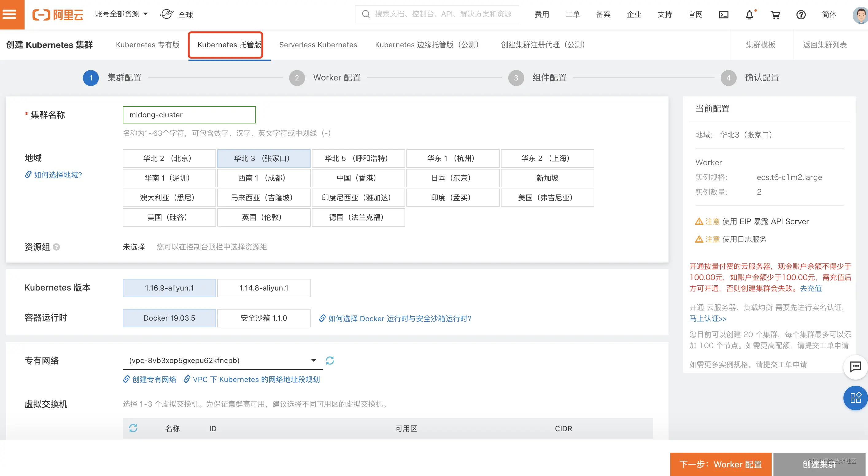This screenshot has height=476, width=868.
Task: Go to step 3 组件配置
Action: [x=537, y=78]
